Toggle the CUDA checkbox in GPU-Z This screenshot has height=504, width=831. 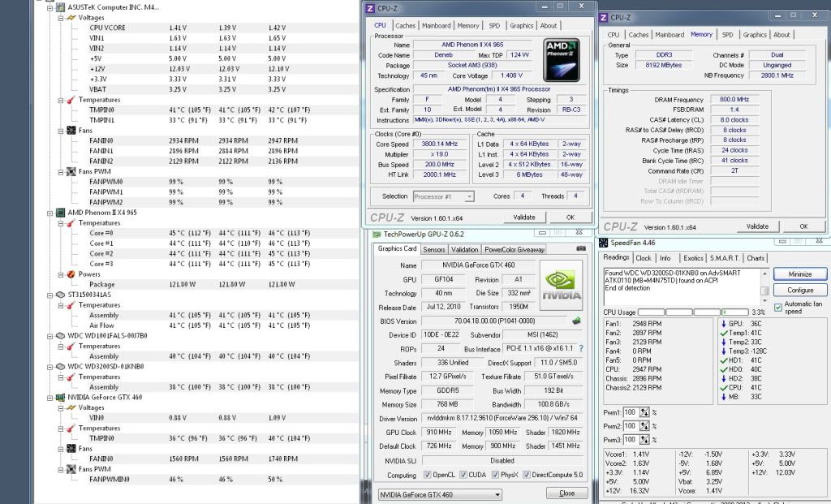pos(463,474)
